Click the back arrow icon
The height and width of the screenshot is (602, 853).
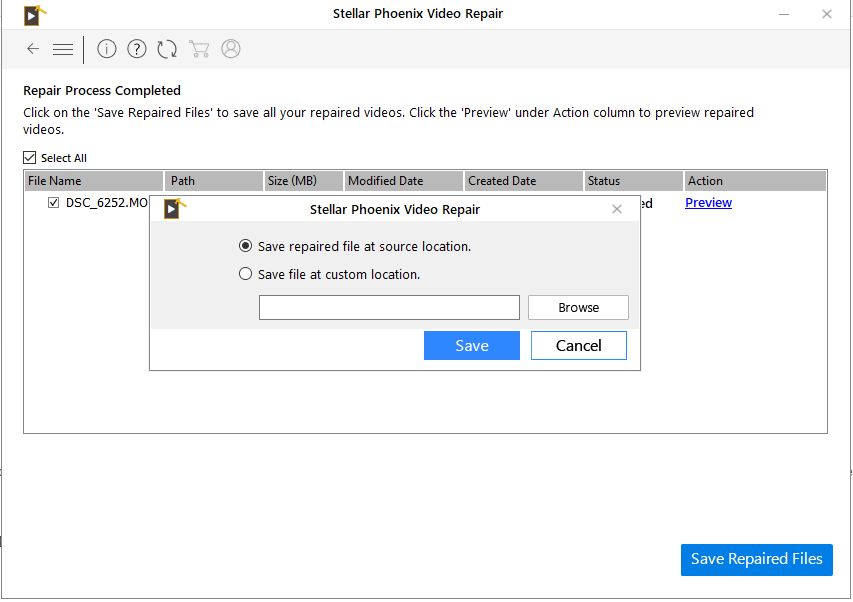[33, 49]
